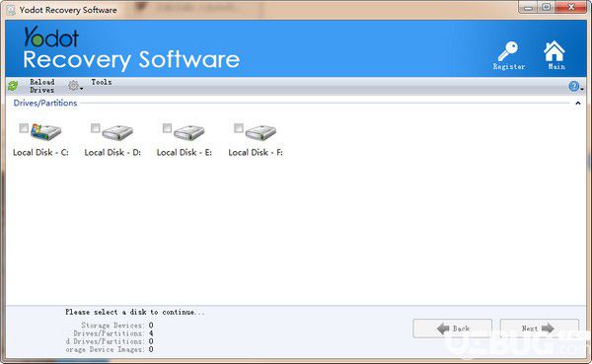Screen dimensions: 592x364
Task: Select the Local Disk F: drive icon
Action: coord(260,132)
